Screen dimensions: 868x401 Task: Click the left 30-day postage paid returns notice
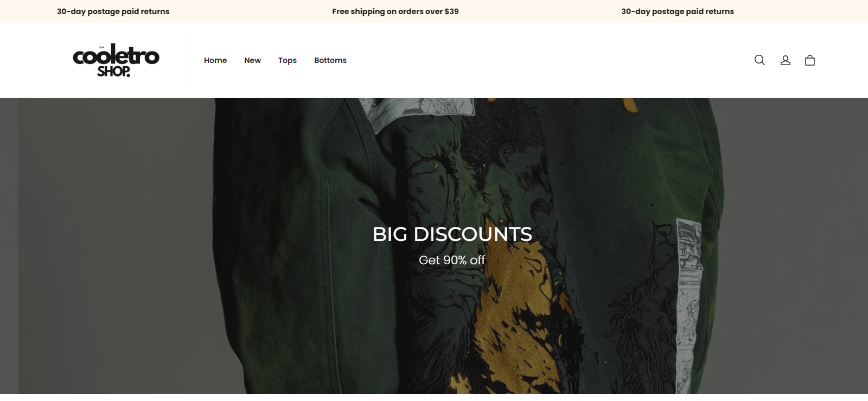coord(113,11)
